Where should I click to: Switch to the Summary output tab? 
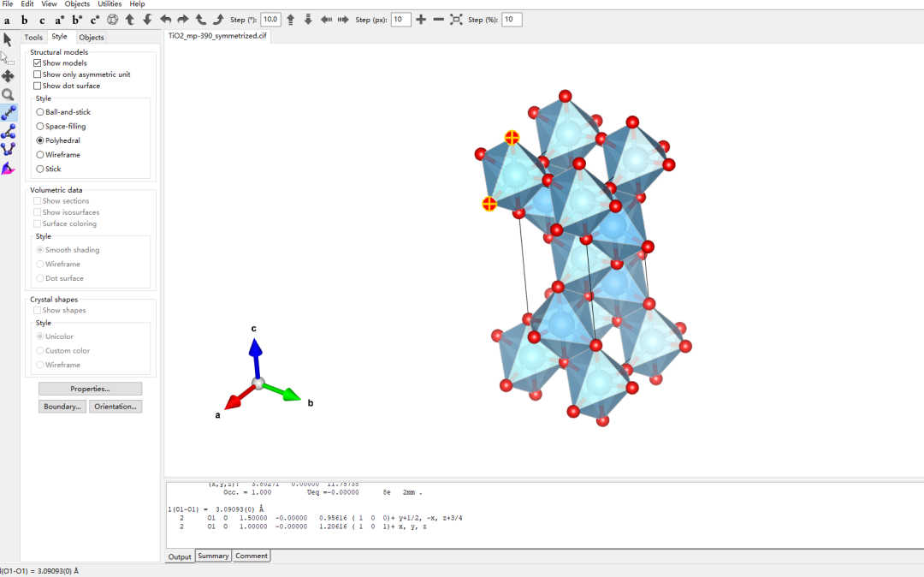[213, 556]
